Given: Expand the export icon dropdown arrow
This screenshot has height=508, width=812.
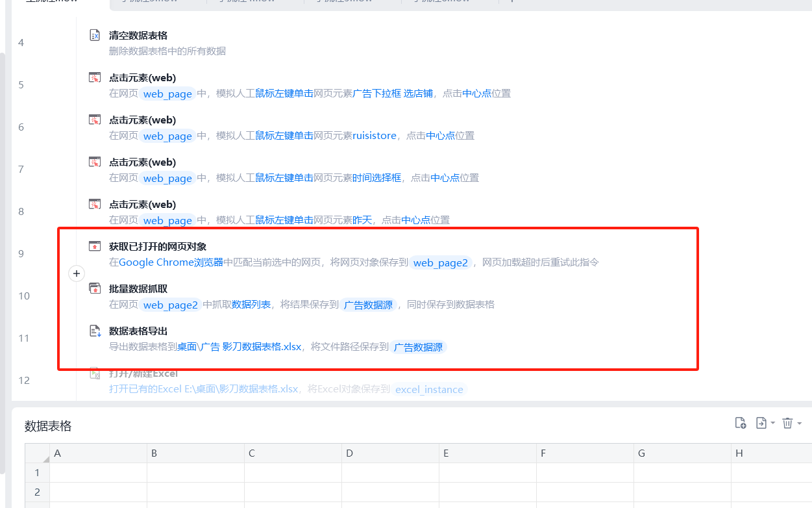Looking at the screenshot, I should coord(772,424).
